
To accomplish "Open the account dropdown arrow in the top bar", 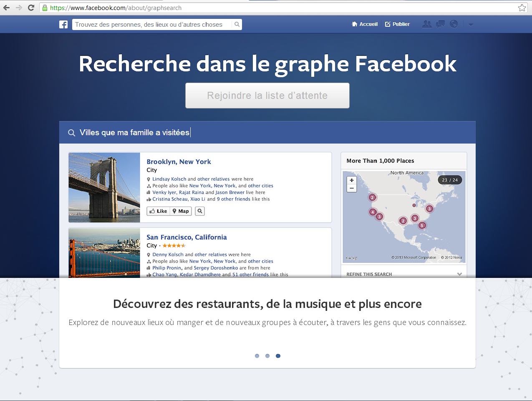I will (x=471, y=25).
